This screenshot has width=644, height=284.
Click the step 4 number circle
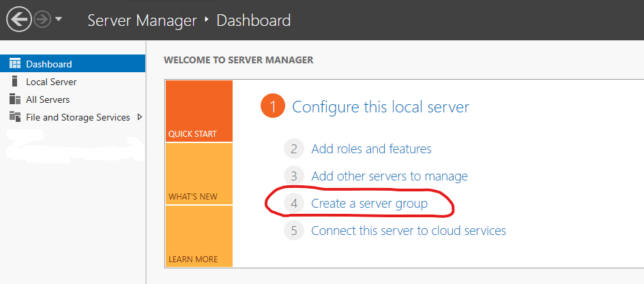[293, 203]
